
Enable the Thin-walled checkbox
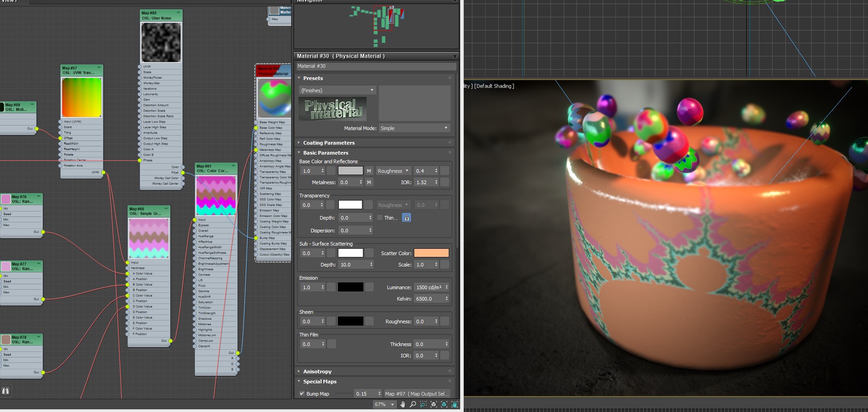coord(380,218)
